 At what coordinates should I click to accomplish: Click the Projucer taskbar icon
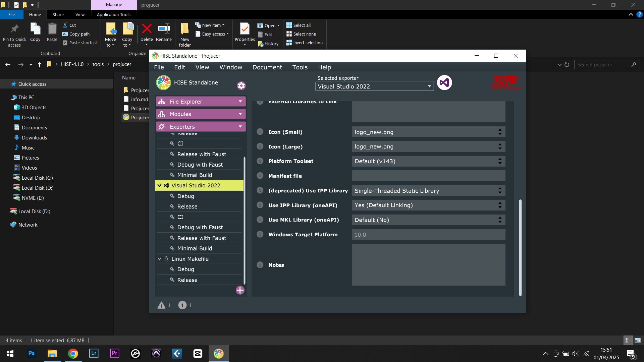coord(219,353)
